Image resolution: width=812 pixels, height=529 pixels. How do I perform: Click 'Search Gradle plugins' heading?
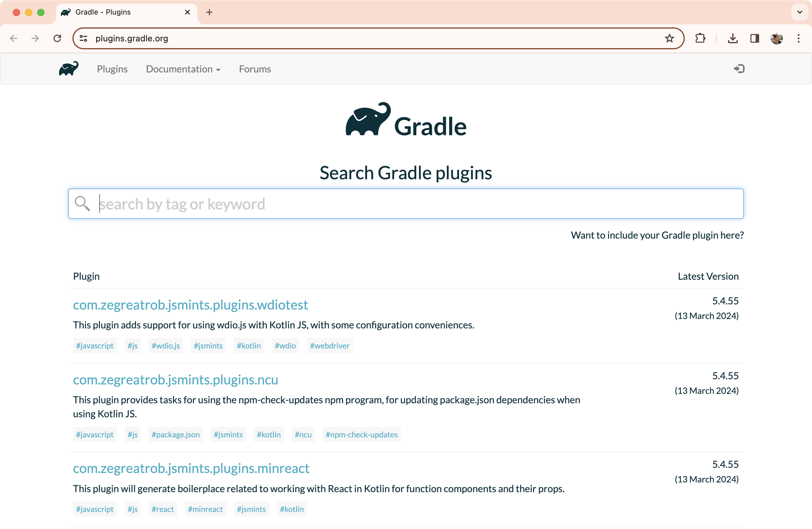pyautogui.click(x=406, y=173)
